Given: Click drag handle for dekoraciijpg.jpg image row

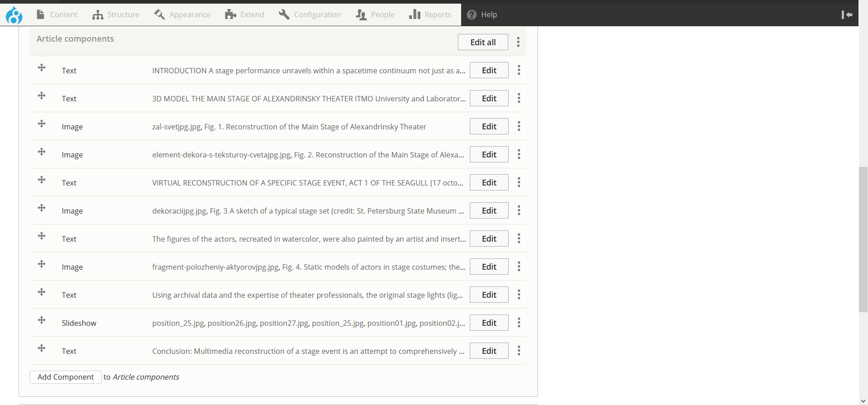Looking at the screenshot, I should 42,208.
